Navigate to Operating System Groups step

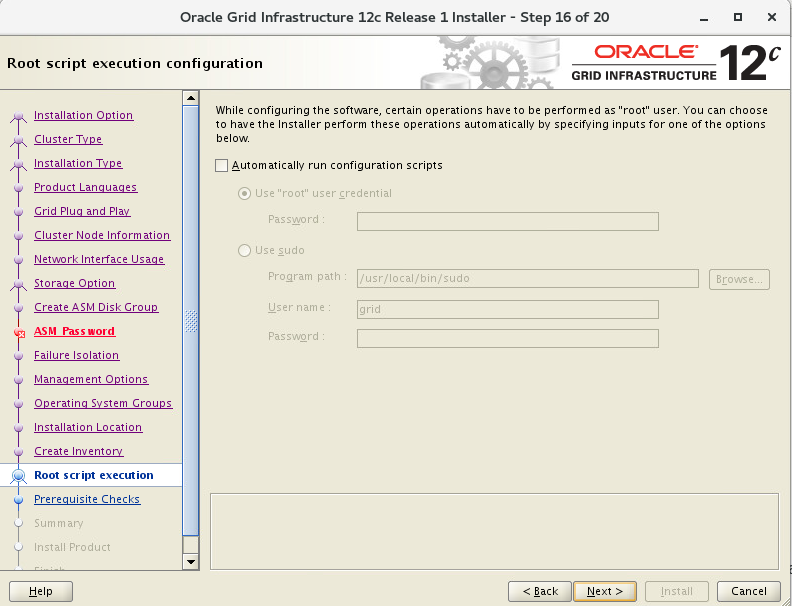(103, 403)
